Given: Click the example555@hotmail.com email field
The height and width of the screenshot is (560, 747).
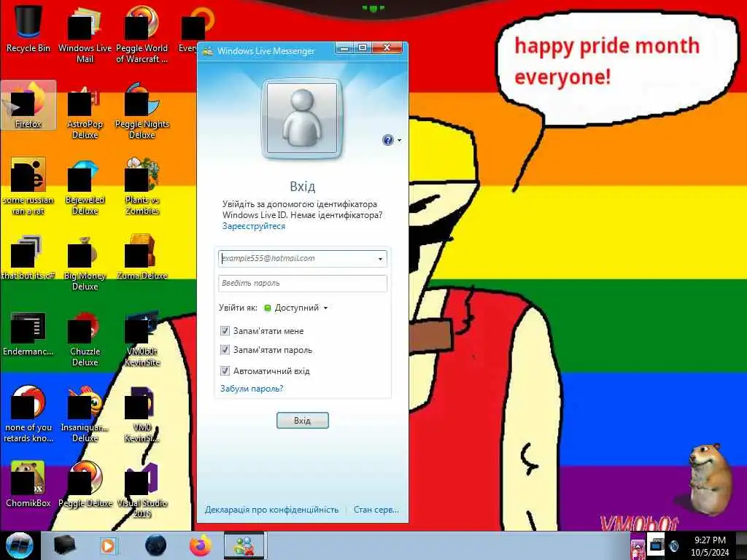Looking at the screenshot, I should tap(303, 259).
